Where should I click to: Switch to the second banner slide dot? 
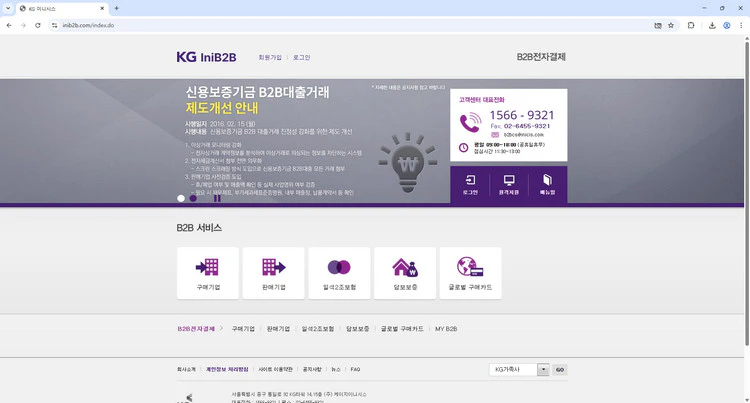click(x=193, y=198)
